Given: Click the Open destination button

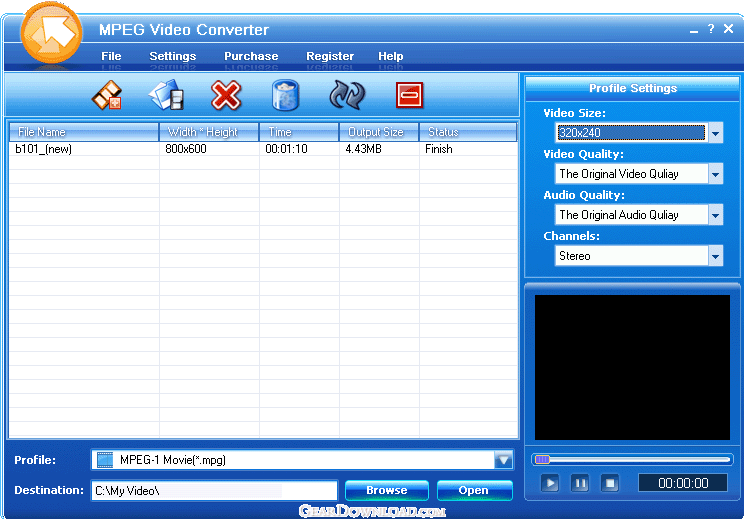Looking at the screenshot, I should 474,490.
